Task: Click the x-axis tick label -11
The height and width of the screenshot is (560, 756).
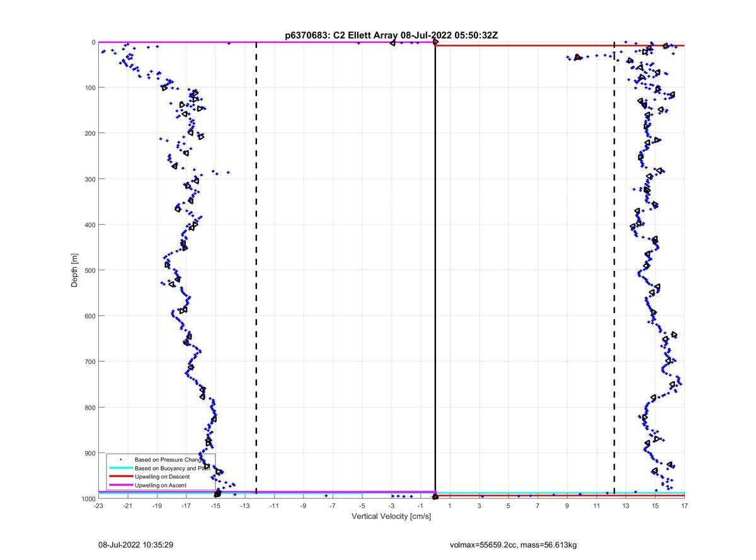Action: click(x=274, y=505)
